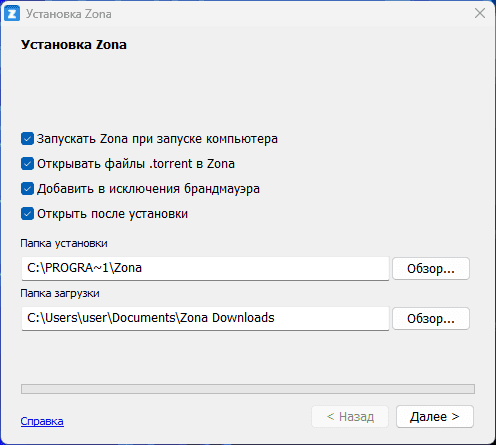Toggle 'Открывать файлы .torrent в Zona' checkbox
The height and width of the screenshot is (445, 496).
coord(27,164)
